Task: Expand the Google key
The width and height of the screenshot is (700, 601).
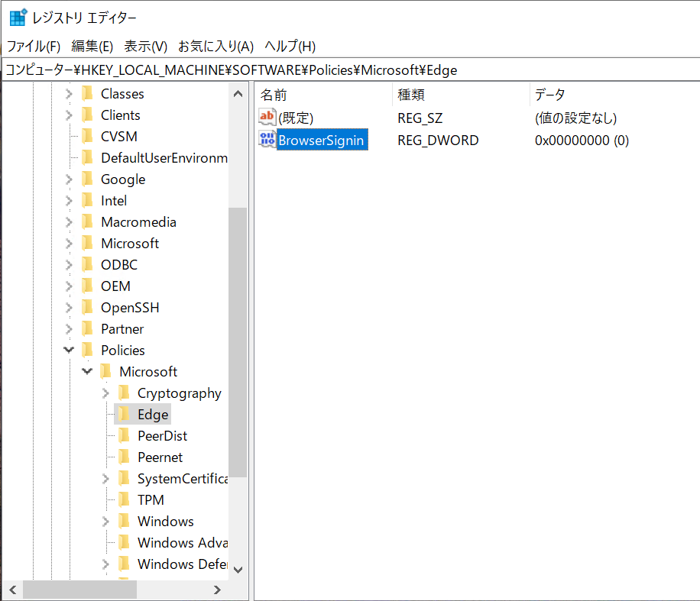Action: [x=69, y=179]
